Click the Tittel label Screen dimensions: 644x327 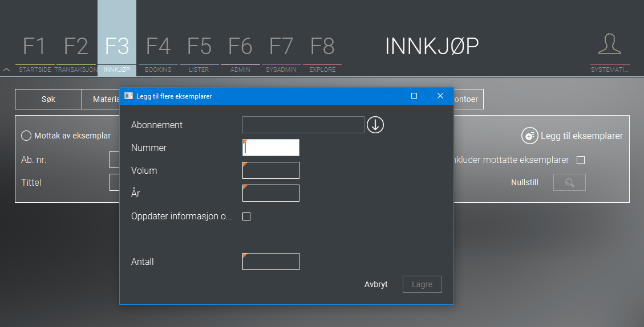click(31, 182)
